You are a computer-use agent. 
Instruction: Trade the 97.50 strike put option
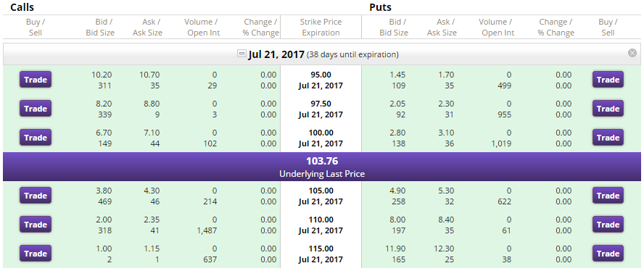click(x=608, y=109)
